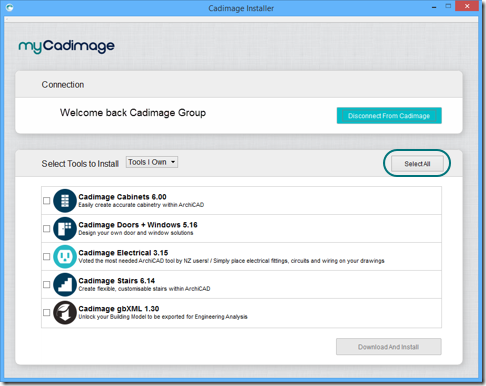Click 'Select Tools to Install' label
This screenshot has width=486, height=386.
click(x=80, y=164)
